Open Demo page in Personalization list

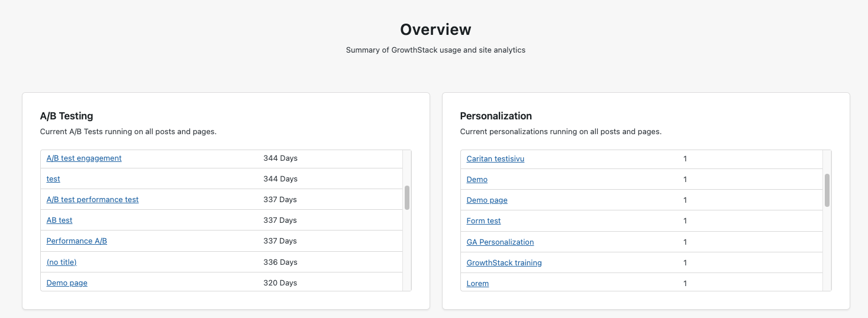[487, 200]
